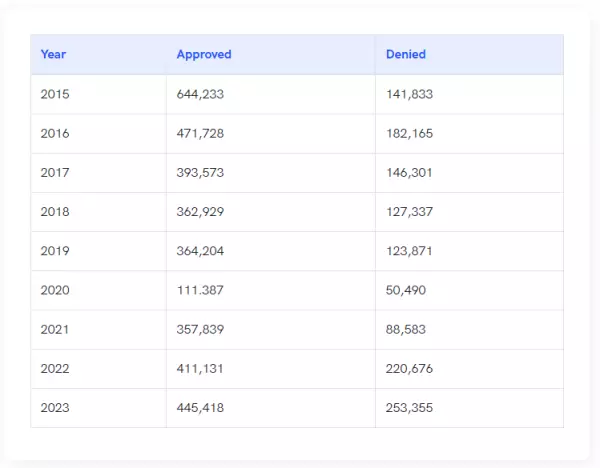Click denied value 50,490
600x468 pixels.
[x=406, y=290]
